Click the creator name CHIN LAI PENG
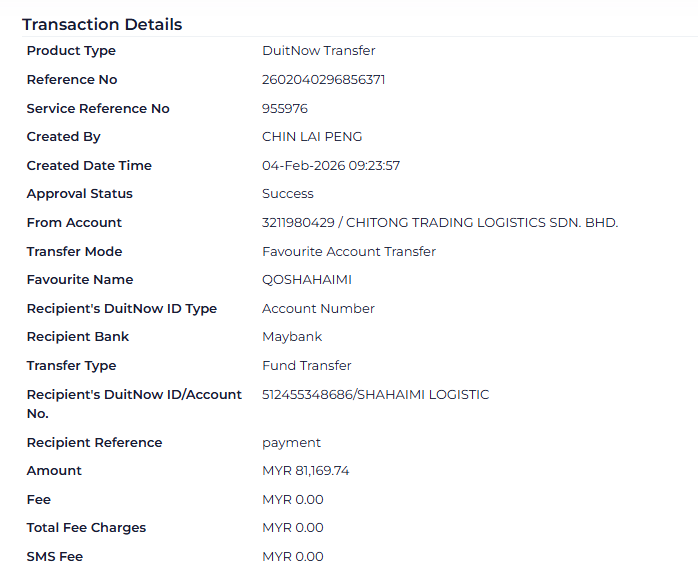Image resolution: width=698 pixels, height=579 pixels. (312, 137)
